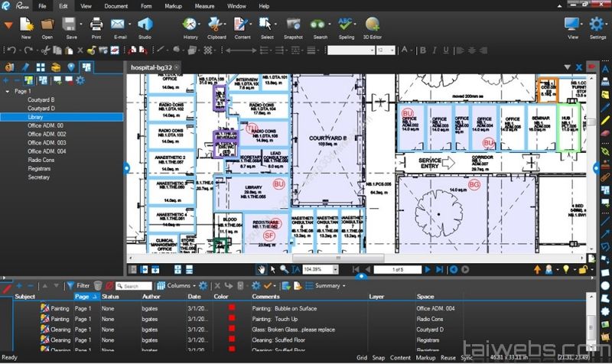Viewport: 612px width, 364px height.
Task: Click the E-mail envelope icon
Action: pos(119,25)
